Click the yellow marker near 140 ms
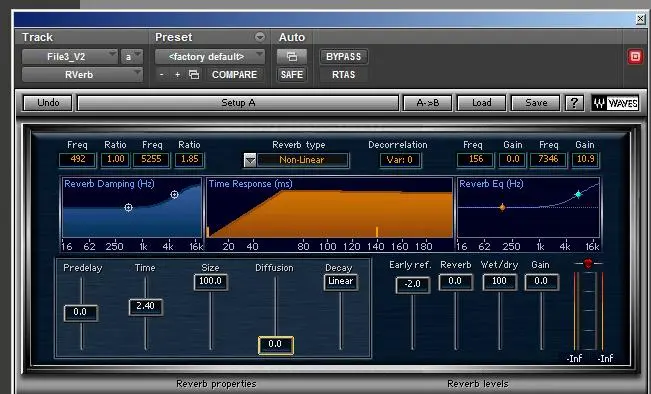 (377, 232)
